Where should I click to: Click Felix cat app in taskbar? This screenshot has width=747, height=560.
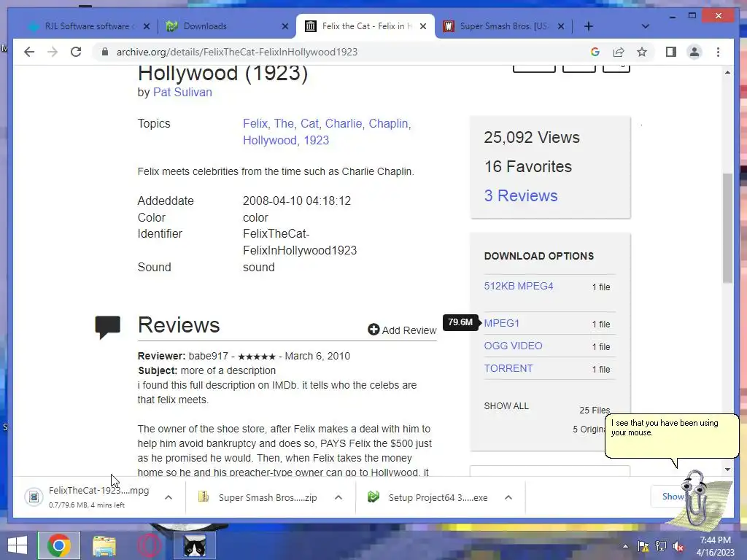tap(194, 545)
